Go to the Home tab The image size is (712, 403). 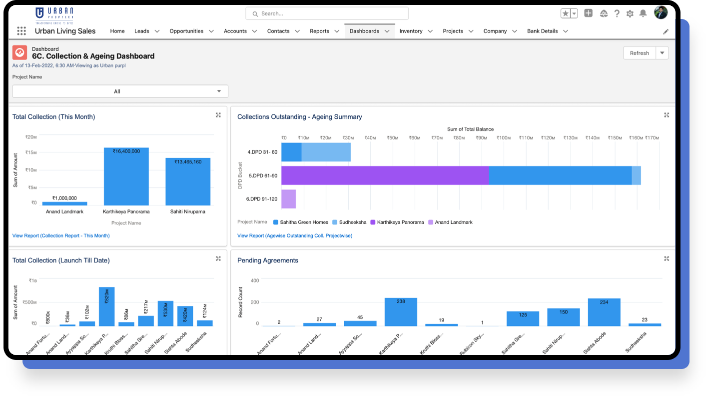coord(117,31)
